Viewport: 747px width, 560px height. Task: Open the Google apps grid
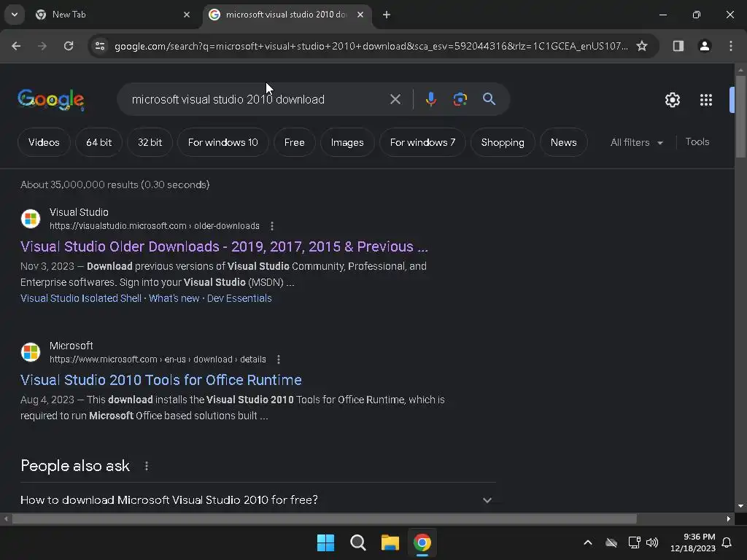[x=705, y=100]
